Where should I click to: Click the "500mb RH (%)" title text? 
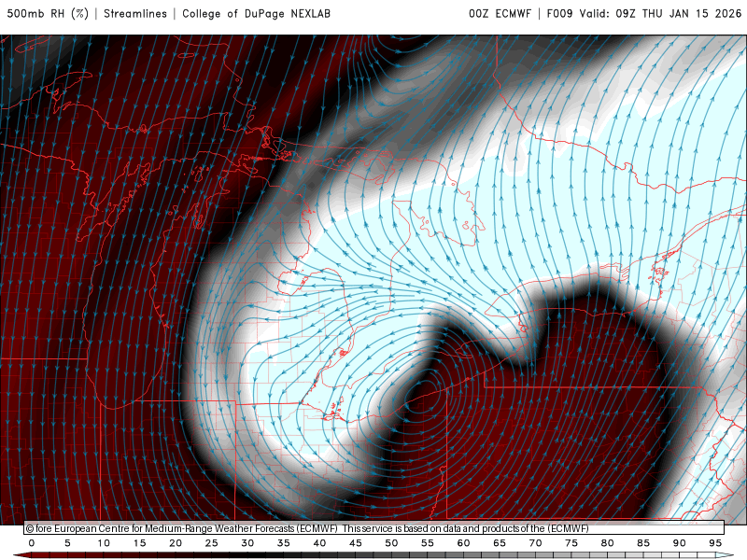(48, 14)
